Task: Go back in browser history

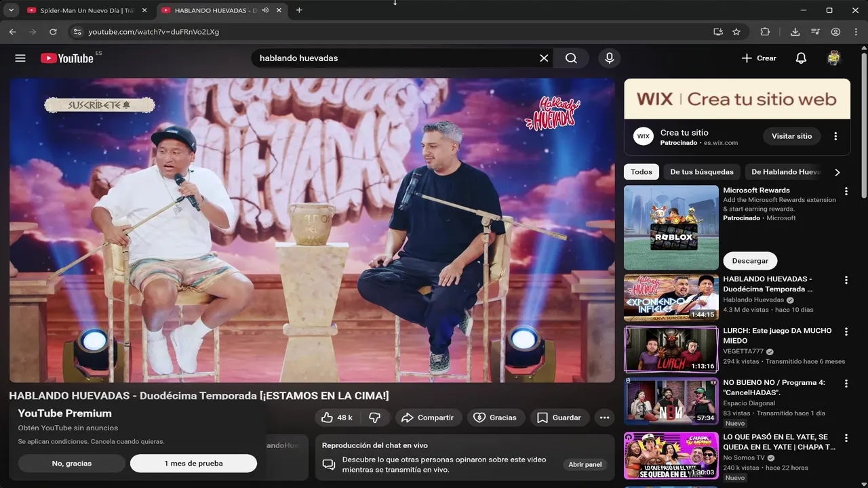Action: [x=12, y=32]
